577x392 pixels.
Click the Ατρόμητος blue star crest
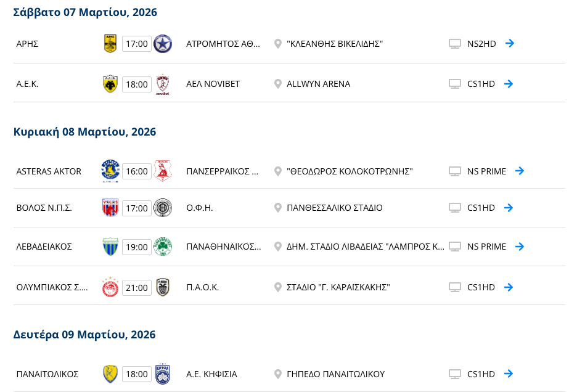tap(163, 44)
